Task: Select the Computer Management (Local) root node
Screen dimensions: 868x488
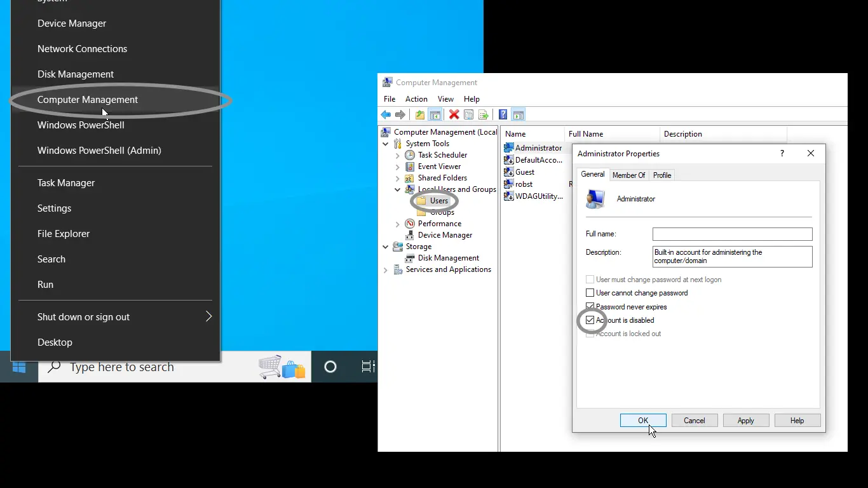Action: tap(439, 132)
